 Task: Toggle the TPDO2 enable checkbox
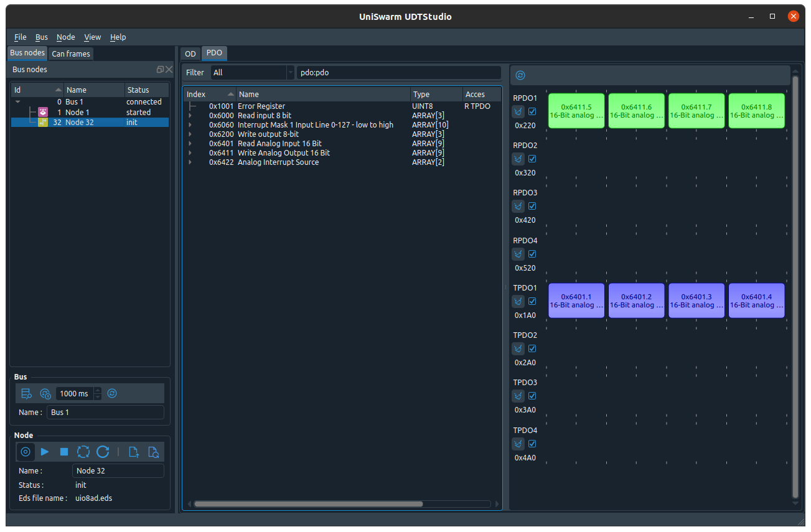(x=532, y=348)
